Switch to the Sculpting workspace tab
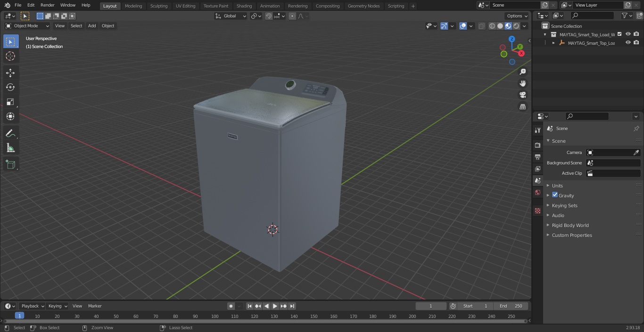Screen dimensions: 644x332 (x=159, y=6)
